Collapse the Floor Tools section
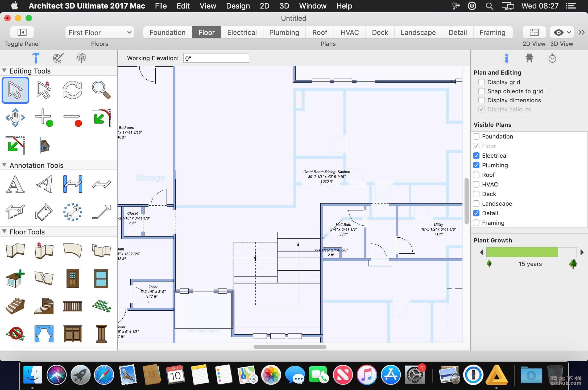This screenshot has width=588, height=390. 4,231
